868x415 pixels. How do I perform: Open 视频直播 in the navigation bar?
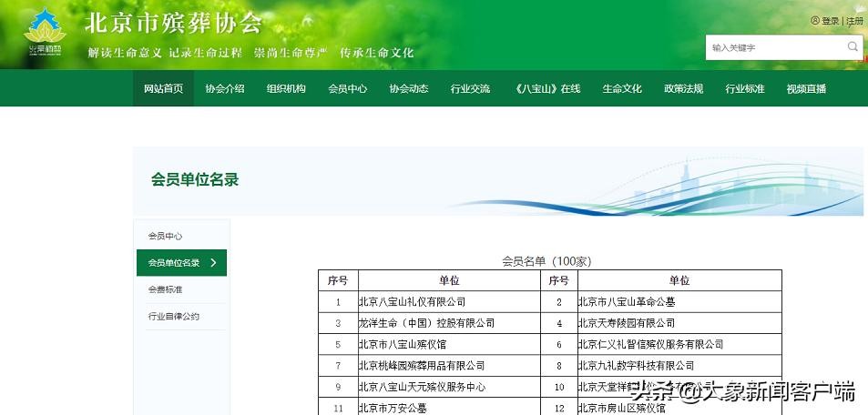click(806, 88)
